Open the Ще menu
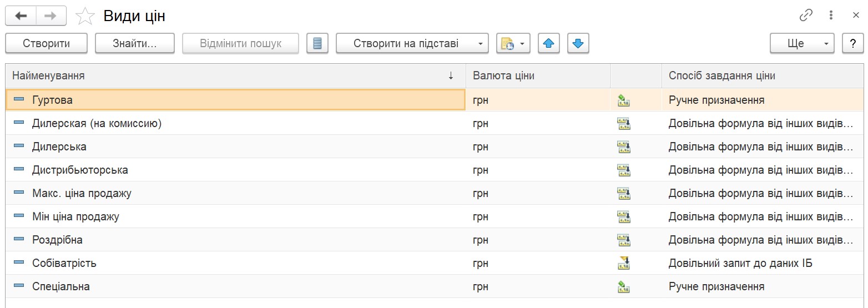The height and width of the screenshot is (308, 868). pyautogui.click(x=803, y=43)
